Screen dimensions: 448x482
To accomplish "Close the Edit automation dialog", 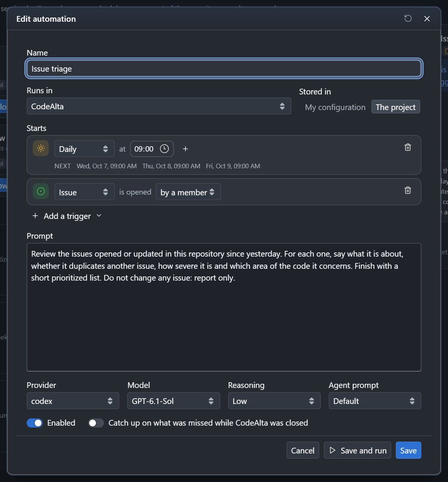I will point(427,19).
